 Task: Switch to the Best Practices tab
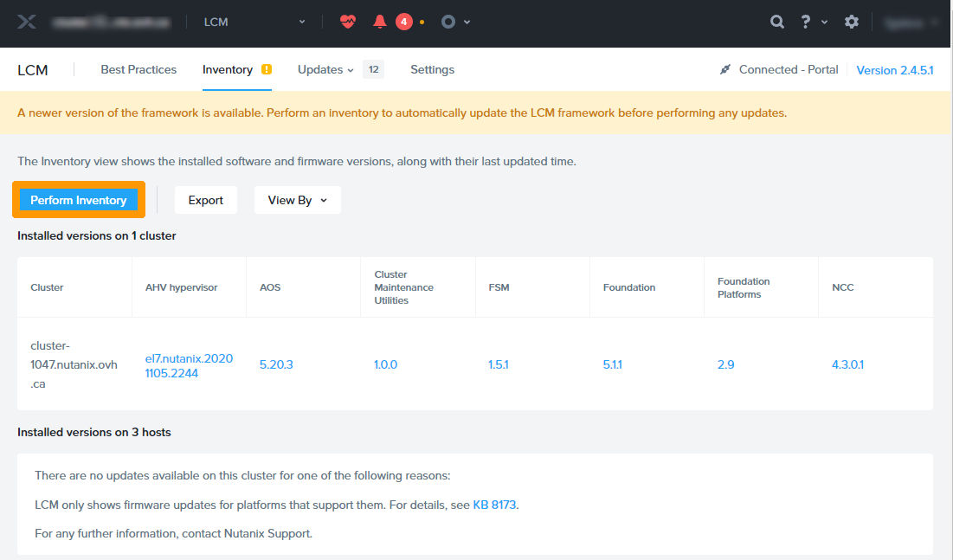138,69
